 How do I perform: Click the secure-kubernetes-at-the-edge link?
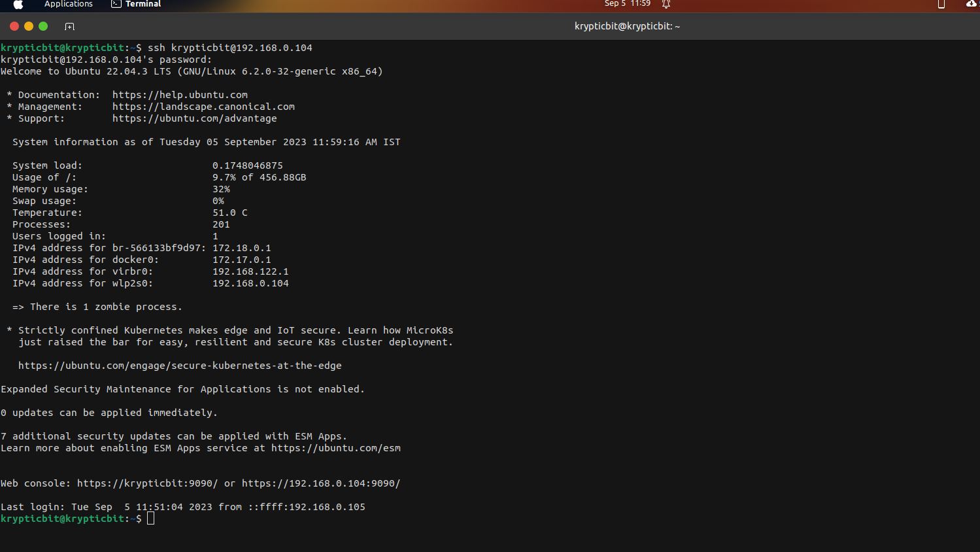pos(180,365)
